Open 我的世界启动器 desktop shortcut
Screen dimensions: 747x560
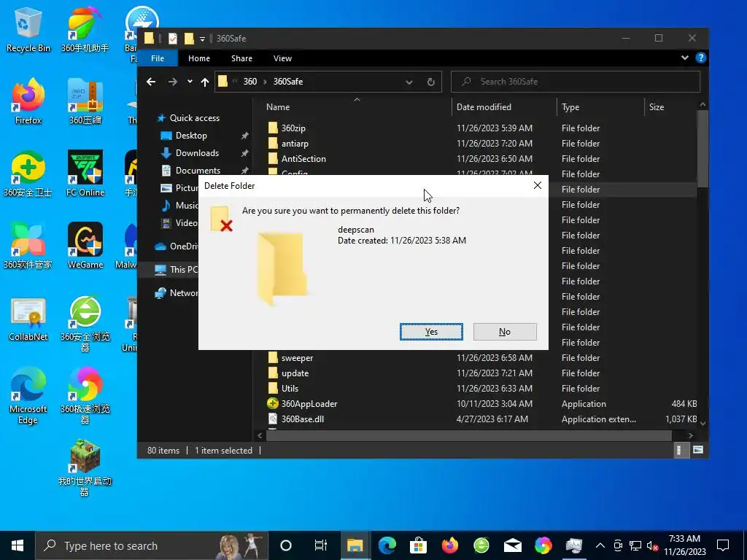click(85, 468)
